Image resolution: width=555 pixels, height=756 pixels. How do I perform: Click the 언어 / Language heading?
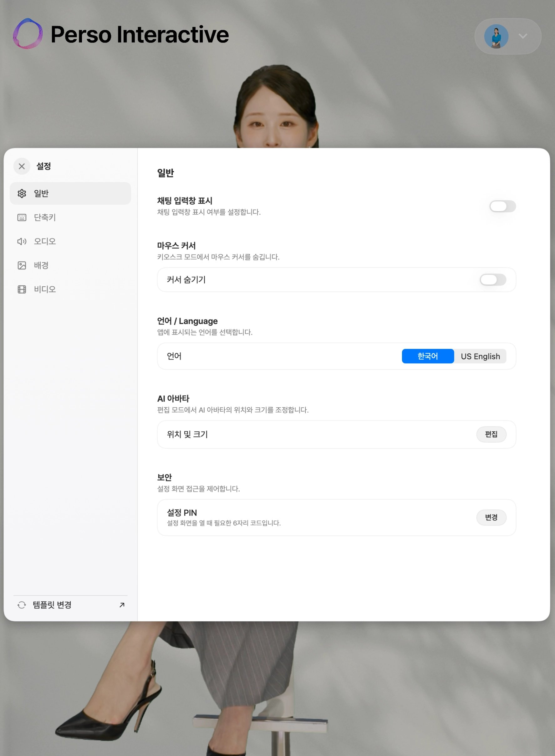187,321
